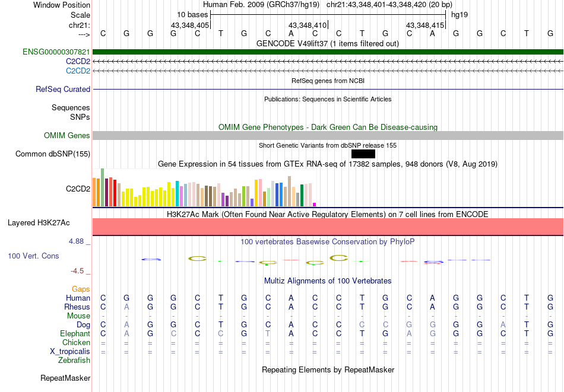Click the Window Position label

[x=62, y=5]
